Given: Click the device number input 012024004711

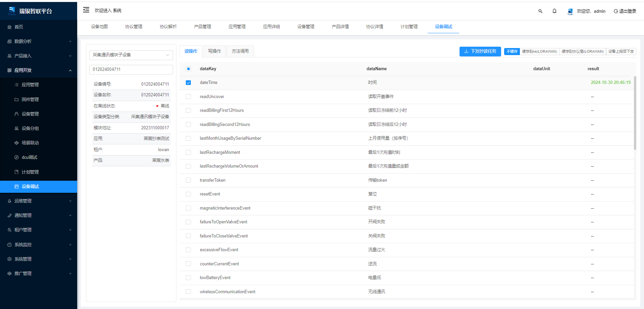Looking at the screenshot, I should coord(131,70).
